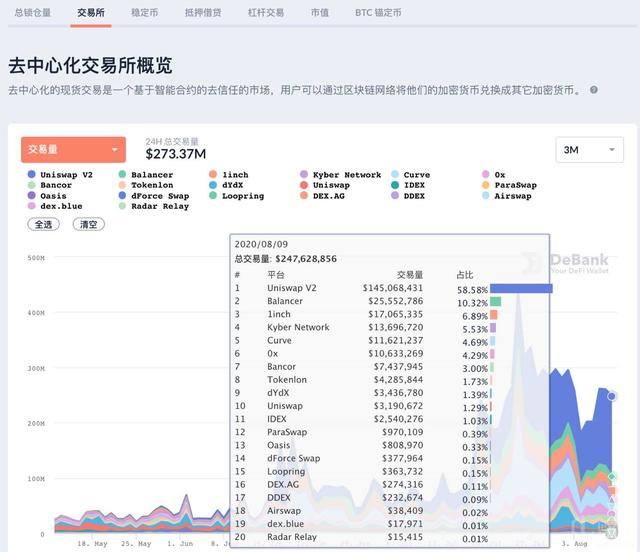The height and width of the screenshot is (552, 640).
Task: Toggle the ParaSwap legend series
Action: coord(509,185)
